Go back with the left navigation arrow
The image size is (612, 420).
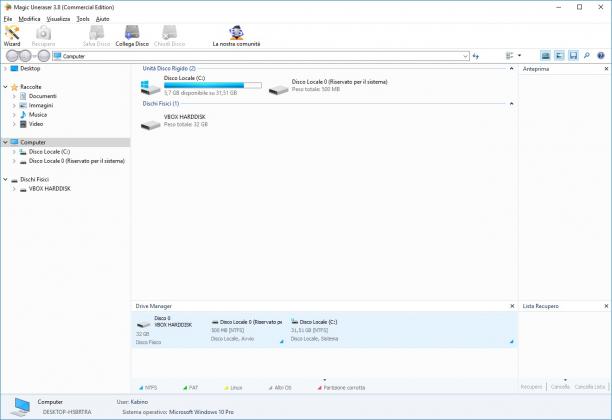point(13,56)
